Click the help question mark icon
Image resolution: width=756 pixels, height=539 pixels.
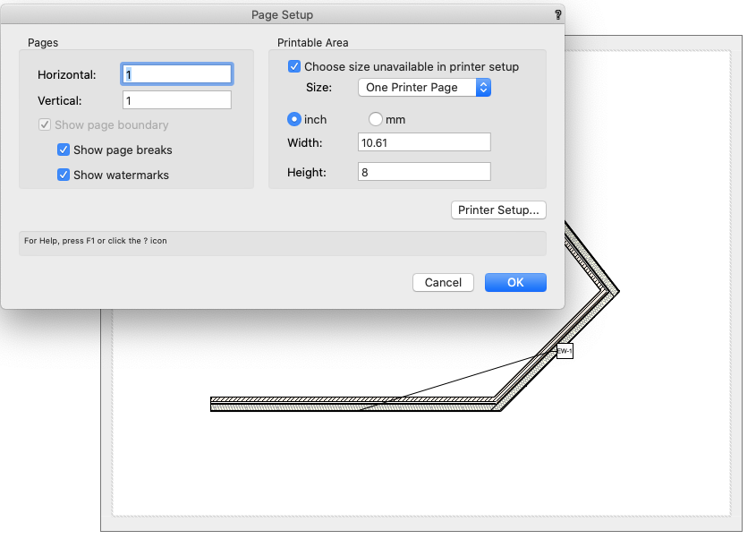click(557, 14)
